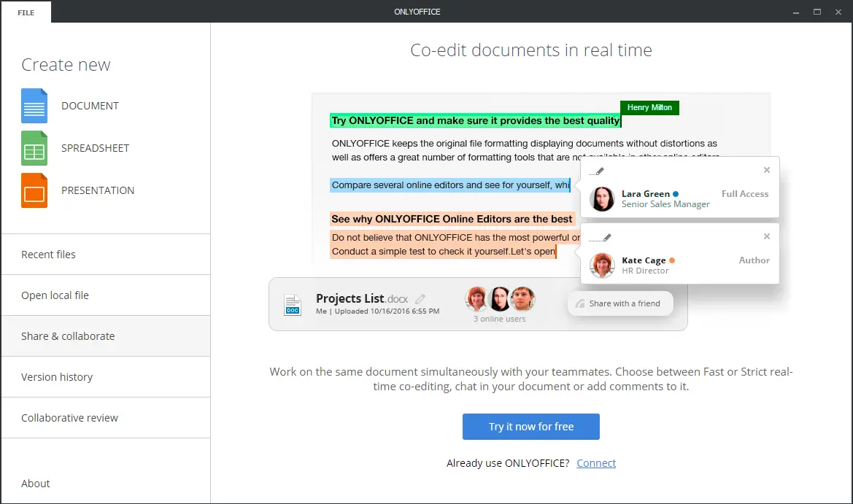Click the Create new heading
This screenshot has width=853, height=504.
[x=66, y=65]
